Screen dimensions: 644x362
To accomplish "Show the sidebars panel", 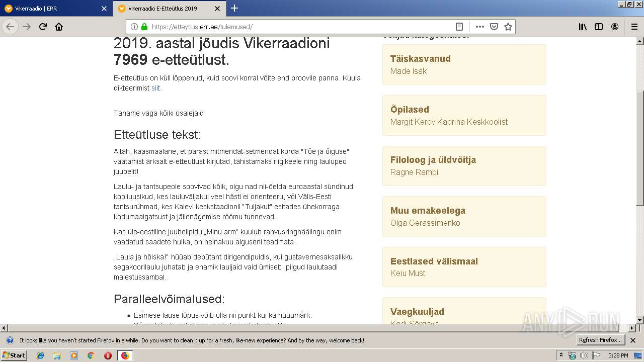I will (599, 27).
